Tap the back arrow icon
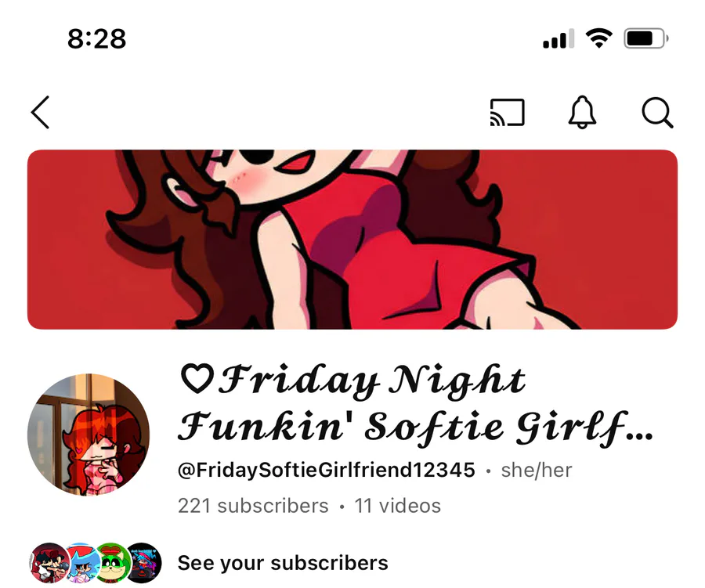This screenshot has width=705, height=588. coord(40,113)
